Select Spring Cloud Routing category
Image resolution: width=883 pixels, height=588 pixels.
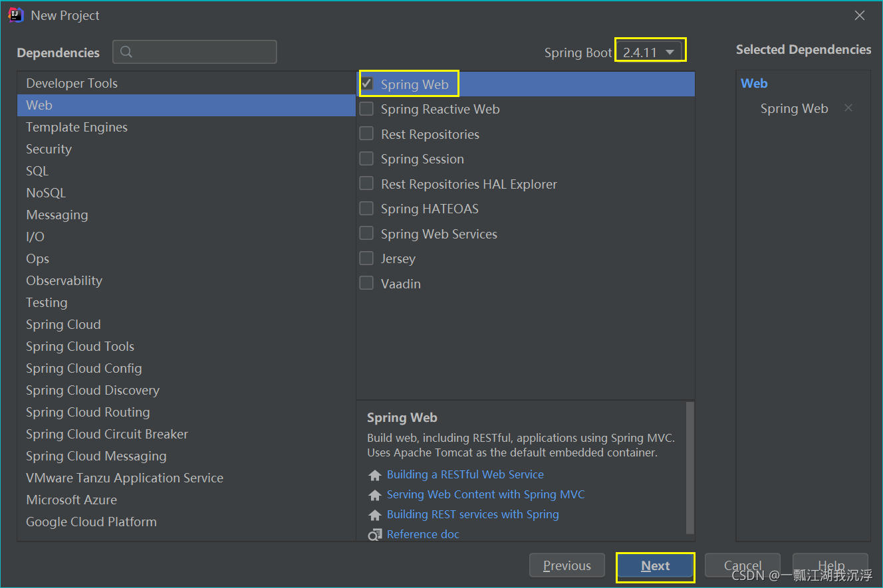pos(186,412)
